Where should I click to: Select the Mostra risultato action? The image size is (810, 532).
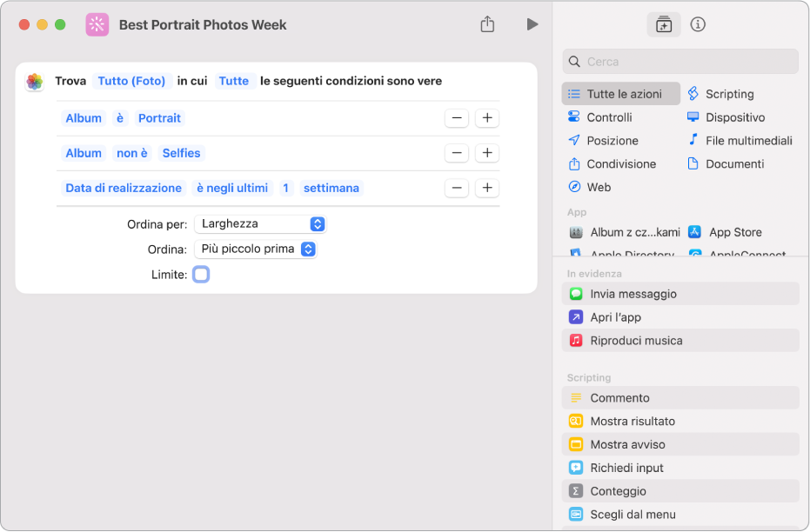point(633,422)
